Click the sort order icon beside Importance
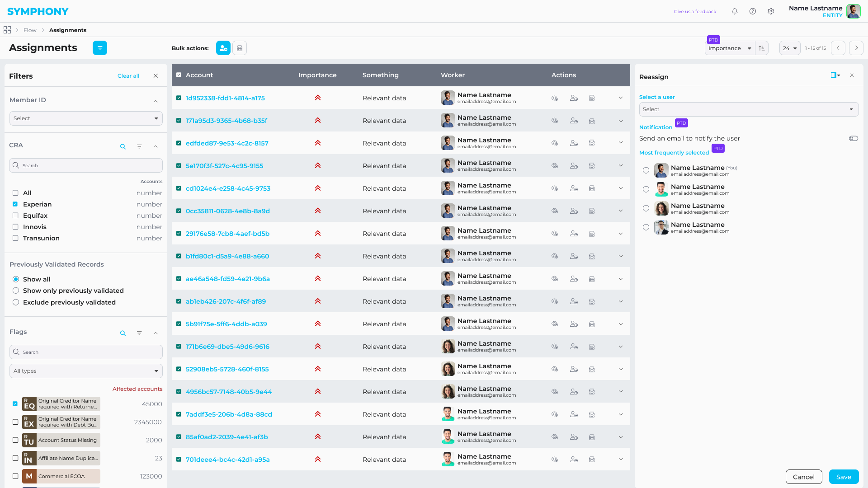The width and height of the screenshot is (868, 488). 762,48
